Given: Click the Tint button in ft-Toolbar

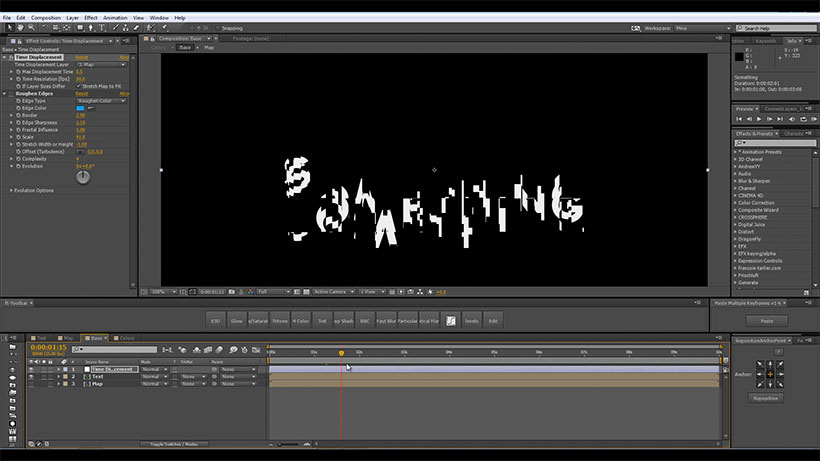Looking at the screenshot, I should [x=322, y=321].
